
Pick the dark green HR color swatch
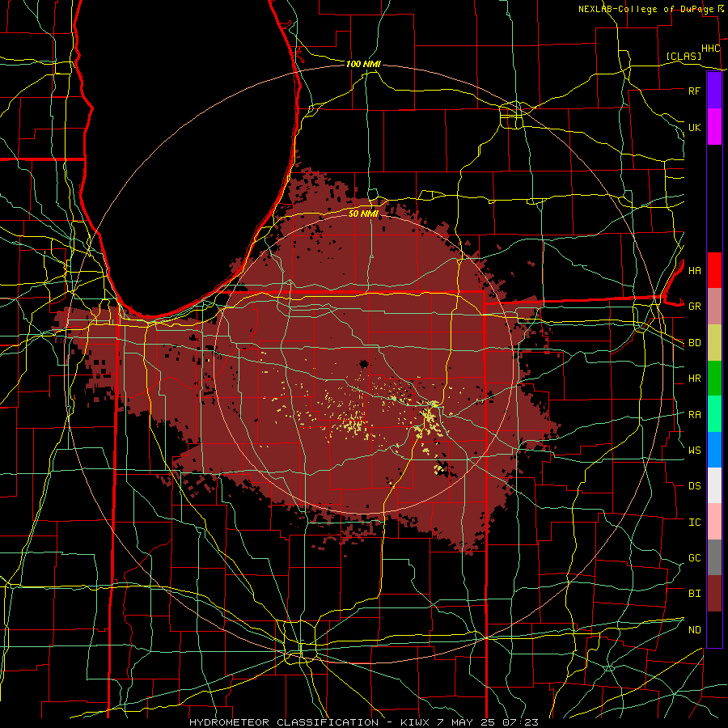click(714, 379)
